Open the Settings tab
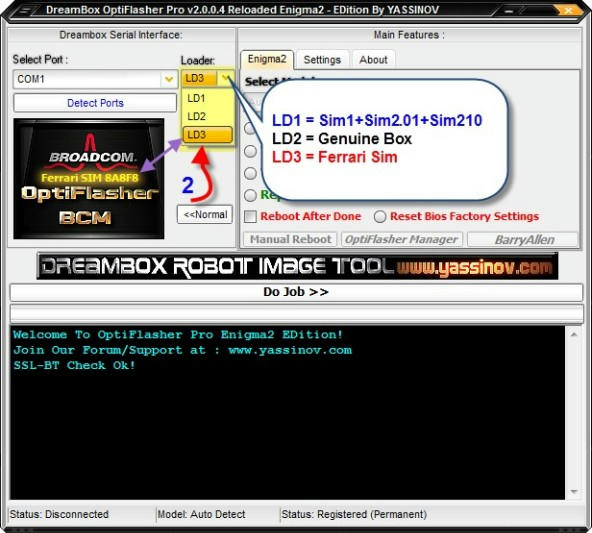The width and height of the screenshot is (592, 533). 322,60
